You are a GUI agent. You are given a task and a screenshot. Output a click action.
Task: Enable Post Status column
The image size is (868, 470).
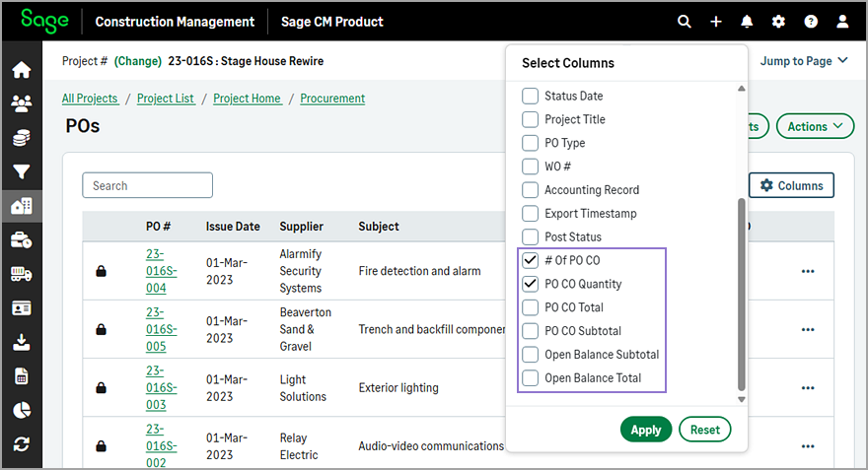click(x=530, y=236)
